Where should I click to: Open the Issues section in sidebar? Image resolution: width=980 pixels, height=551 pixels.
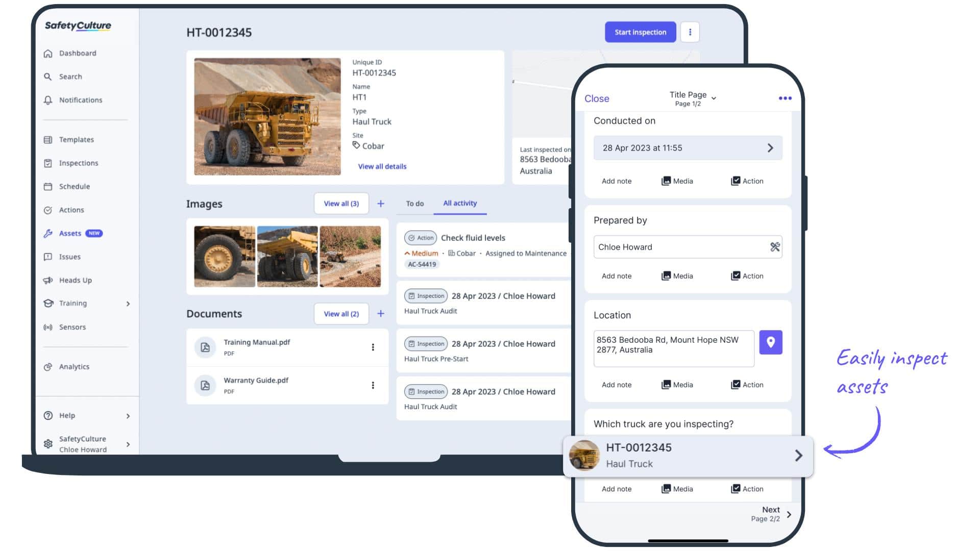point(70,257)
